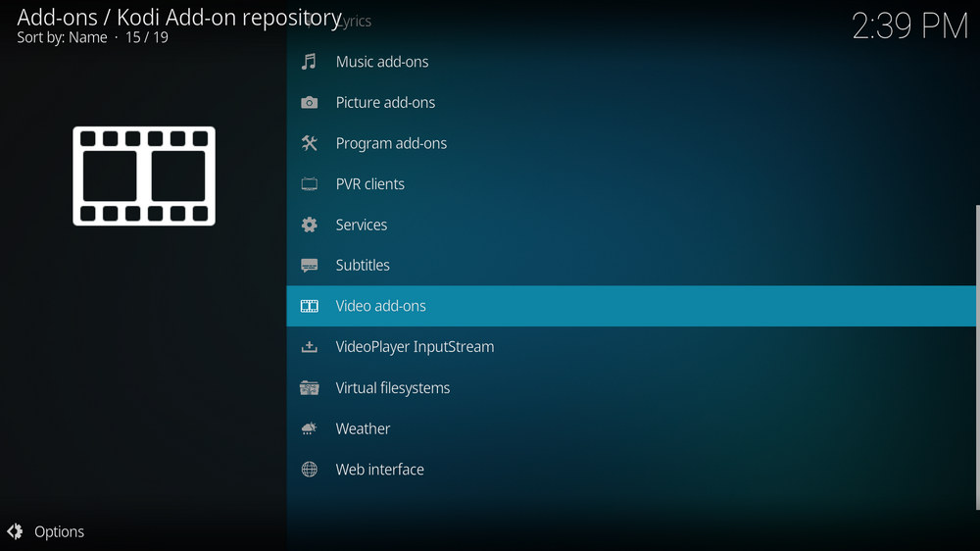The image size is (980, 551).
Task: Click the large film strip thumbnail
Action: pyautogui.click(x=144, y=175)
